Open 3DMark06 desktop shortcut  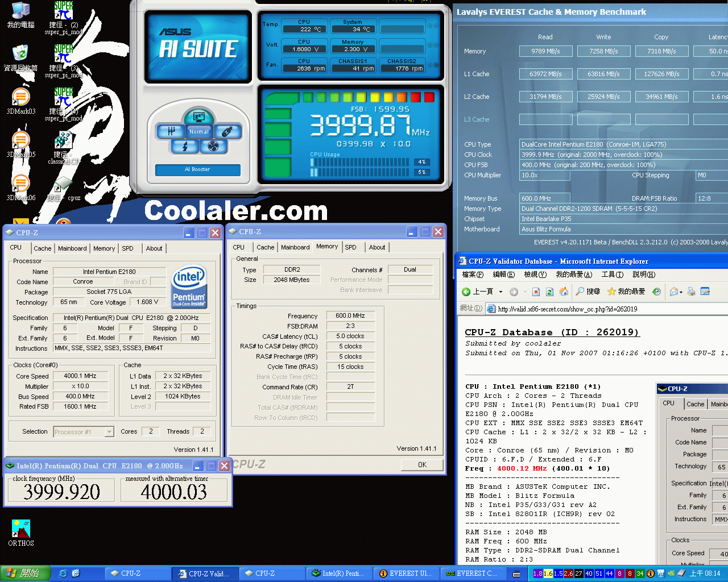coord(21,188)
